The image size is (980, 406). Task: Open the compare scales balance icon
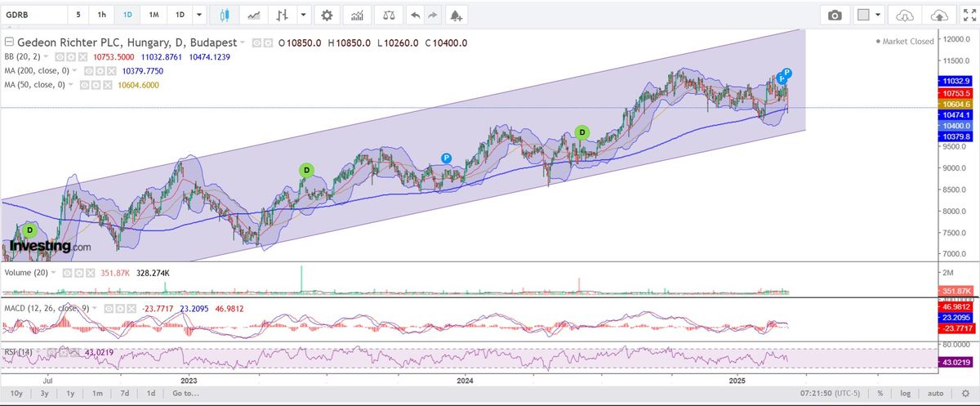[x=389, y=16]
